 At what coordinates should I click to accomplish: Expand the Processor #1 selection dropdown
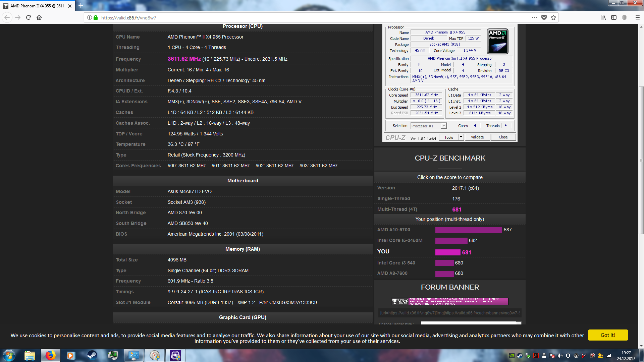click(444, 126)
